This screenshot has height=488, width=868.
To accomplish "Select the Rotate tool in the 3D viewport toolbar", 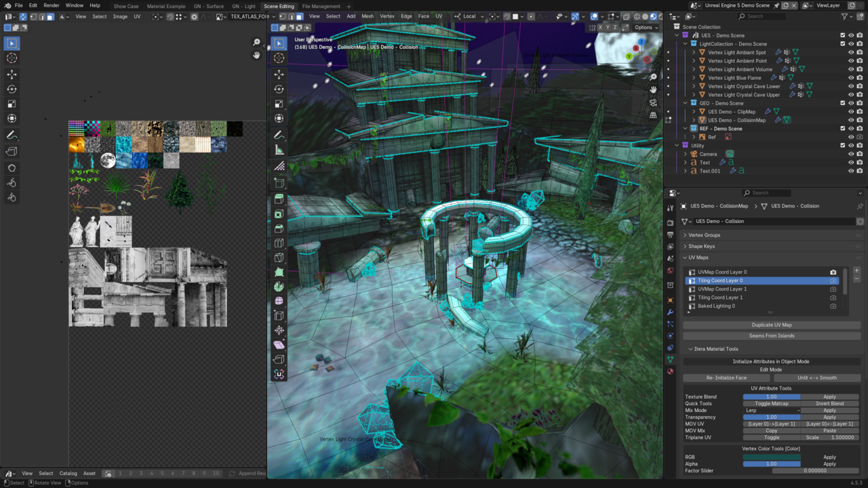I will [x=279, y=89].
